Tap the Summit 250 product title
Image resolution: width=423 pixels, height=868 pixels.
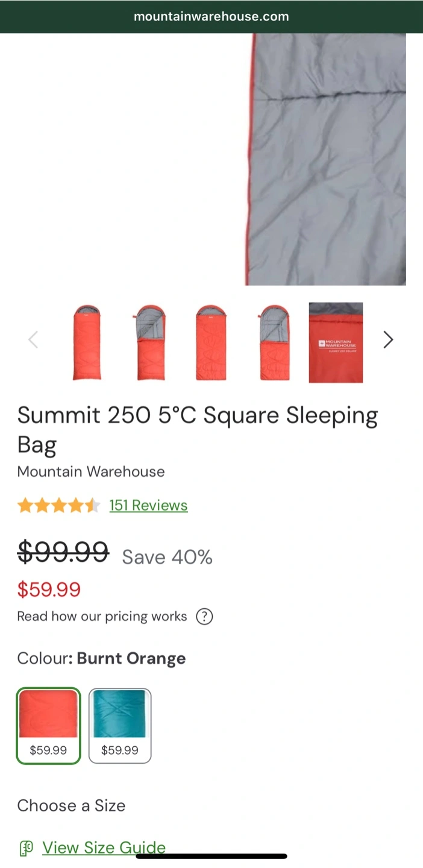coord(198,430)
